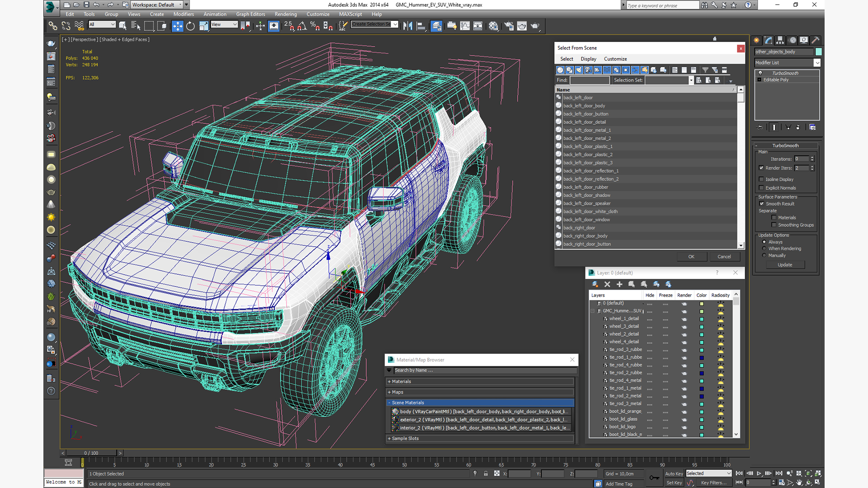Click OK in Select From Scene dialog

click(691, 256)
